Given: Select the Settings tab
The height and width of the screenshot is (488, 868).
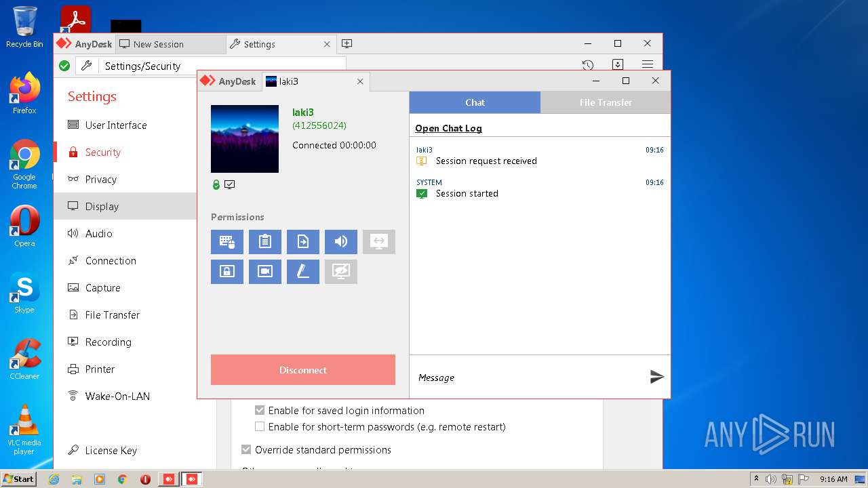Looking at the screenshot, I should click(x=280, y=44).
